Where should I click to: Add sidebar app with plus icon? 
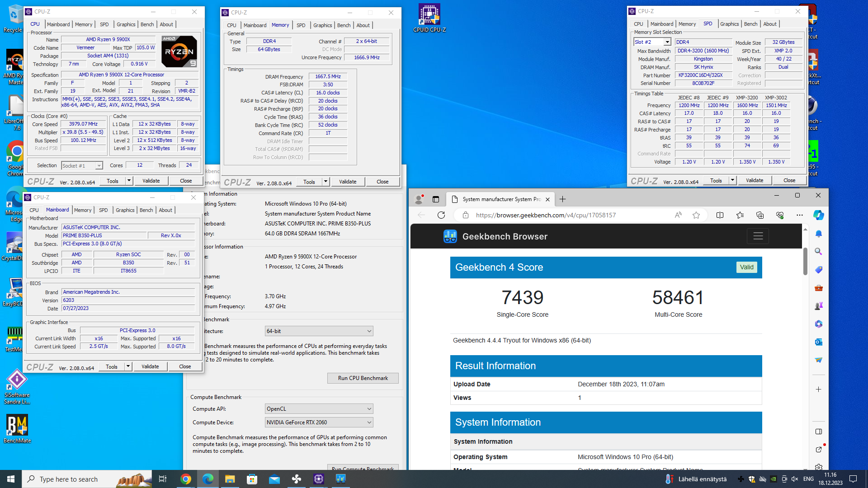819,389
